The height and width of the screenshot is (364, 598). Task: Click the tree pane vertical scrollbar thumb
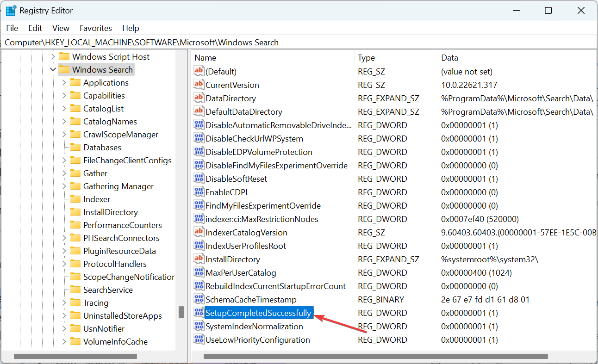click(181, 313)
